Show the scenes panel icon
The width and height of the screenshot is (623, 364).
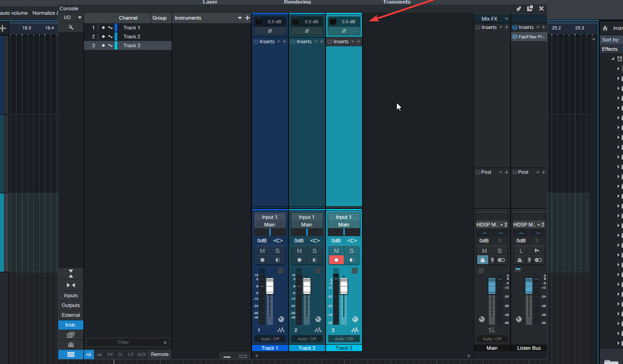[x=70, y=335]
